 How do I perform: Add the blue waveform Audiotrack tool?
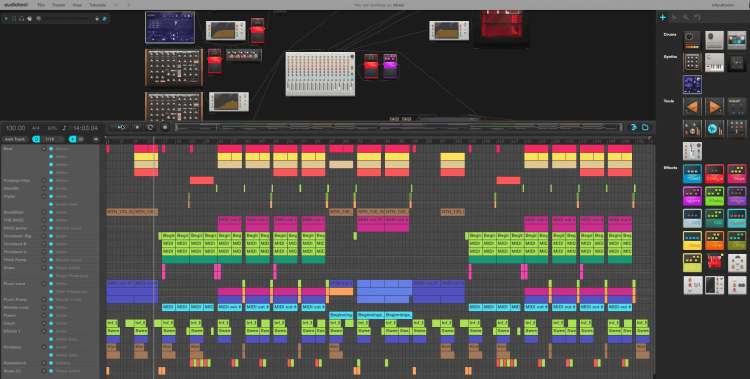coord(714,129)
